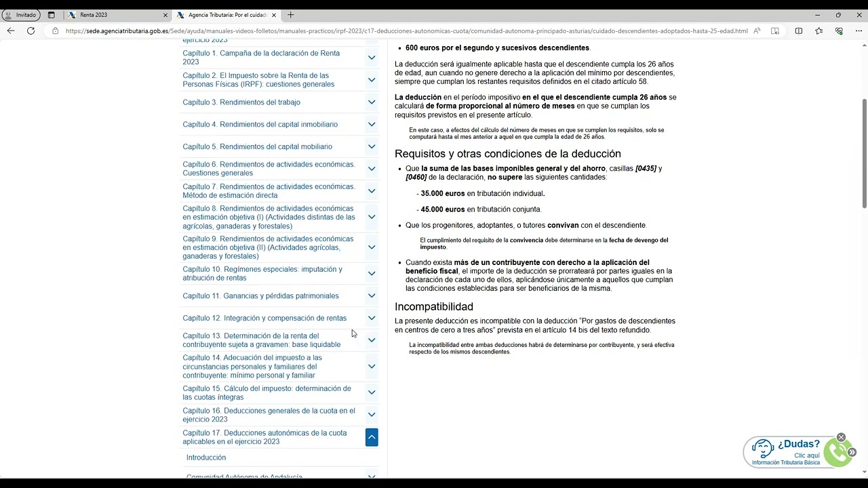Open Capítulo 13 base liquidable link
The height and width of the screenshot is (488, 868).
[x=262, y=340]
